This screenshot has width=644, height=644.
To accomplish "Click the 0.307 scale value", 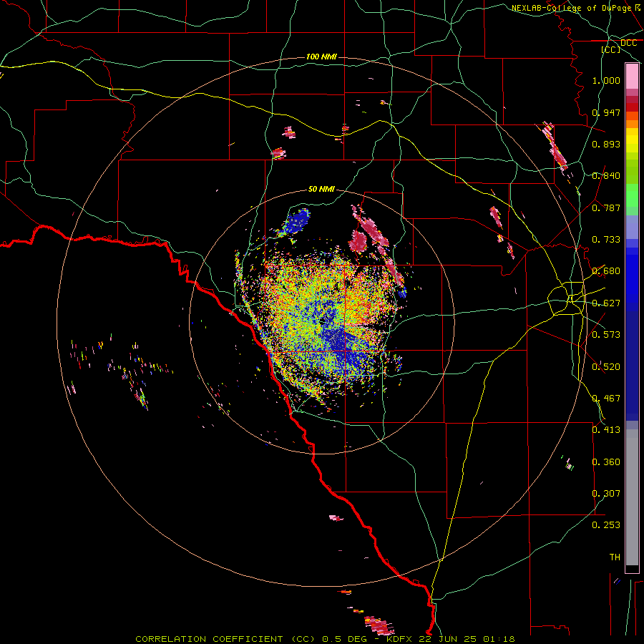I will click(x=606, y=494).
